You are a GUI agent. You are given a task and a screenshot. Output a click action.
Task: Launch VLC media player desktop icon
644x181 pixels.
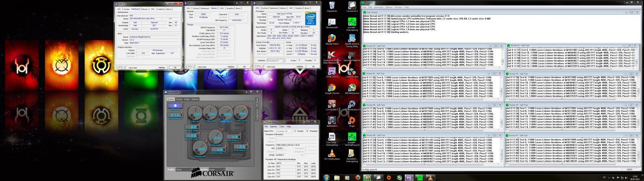tap(332, 155)
